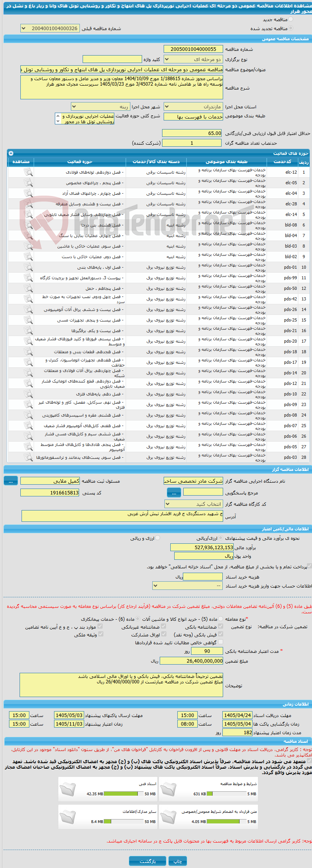Open view icon for row pds-21

(x=28, y=331)
